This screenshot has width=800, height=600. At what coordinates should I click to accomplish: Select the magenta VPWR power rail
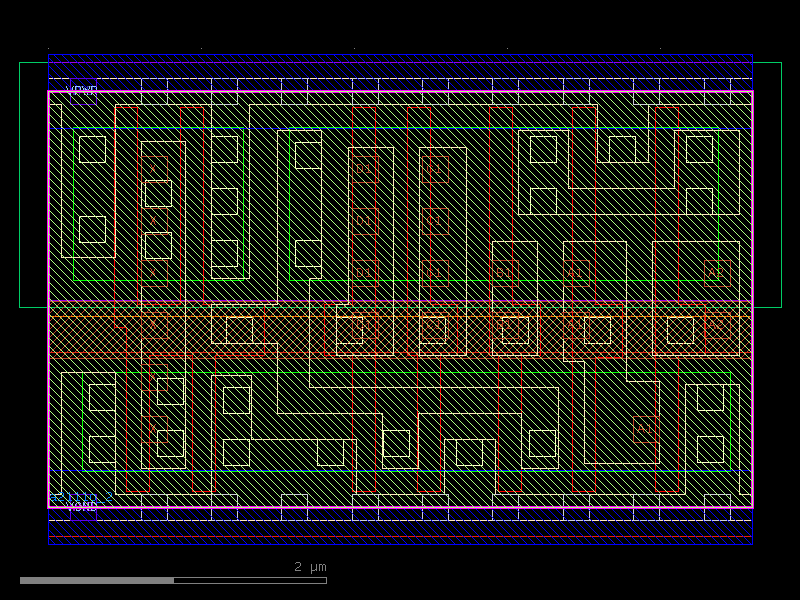400,90
